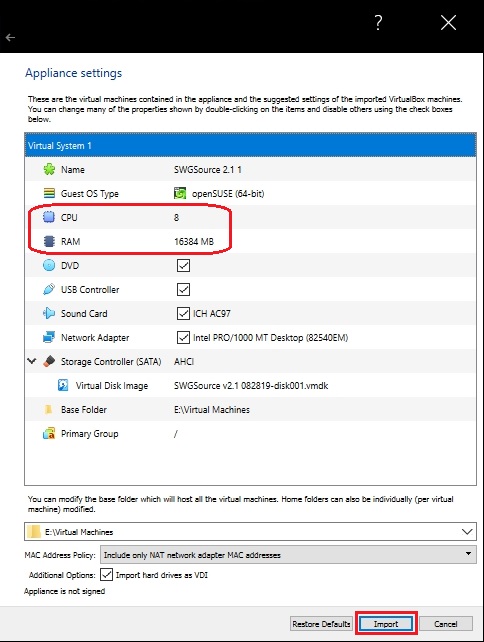Click the blue CPU chip icon
Screen dimensions: 484x642
click(49, 217)
